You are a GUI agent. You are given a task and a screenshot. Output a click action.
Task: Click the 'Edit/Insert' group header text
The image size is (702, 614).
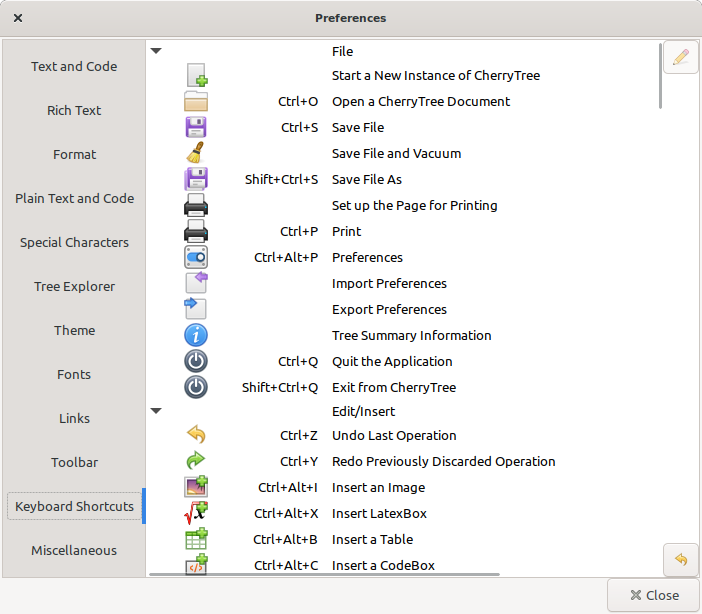tap(363, 412)
